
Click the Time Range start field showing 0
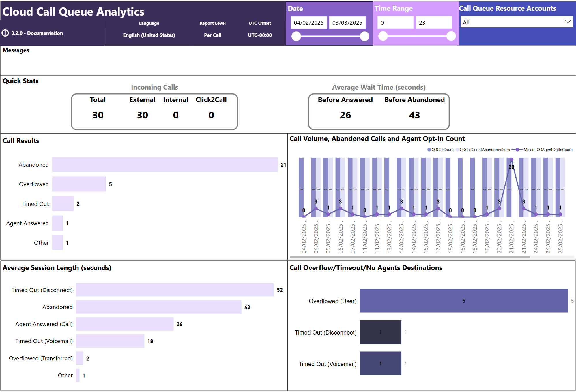[395, 23]
